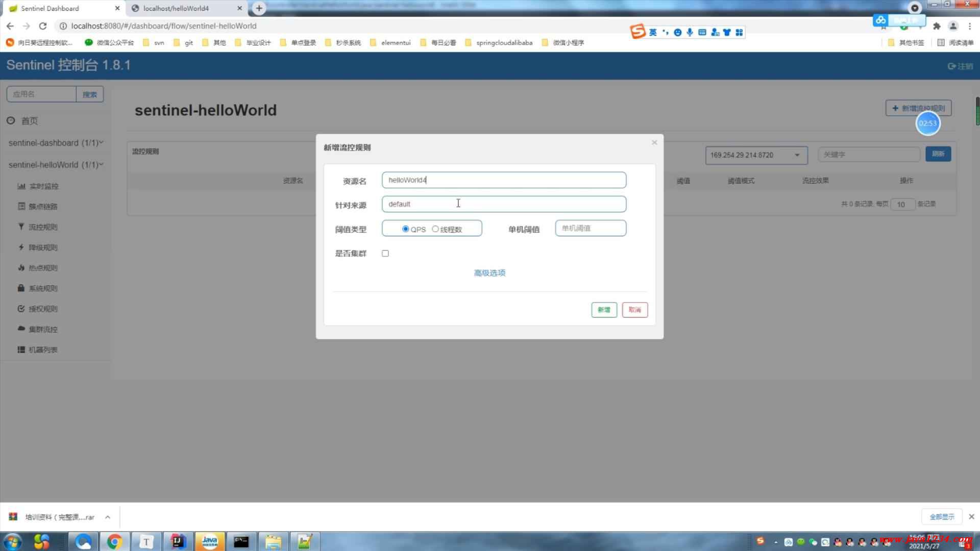Click the Sogou emoji smiley icon
Screen dimensions: 980x551
677,32
